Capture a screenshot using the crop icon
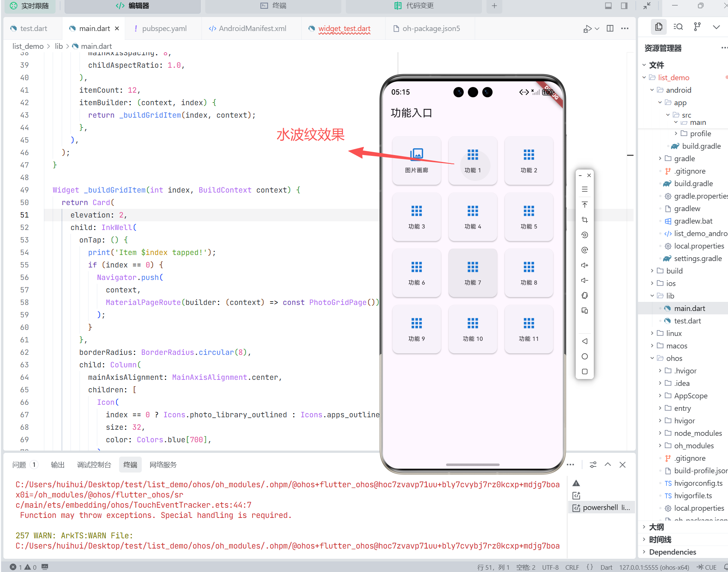 (584, 219)
